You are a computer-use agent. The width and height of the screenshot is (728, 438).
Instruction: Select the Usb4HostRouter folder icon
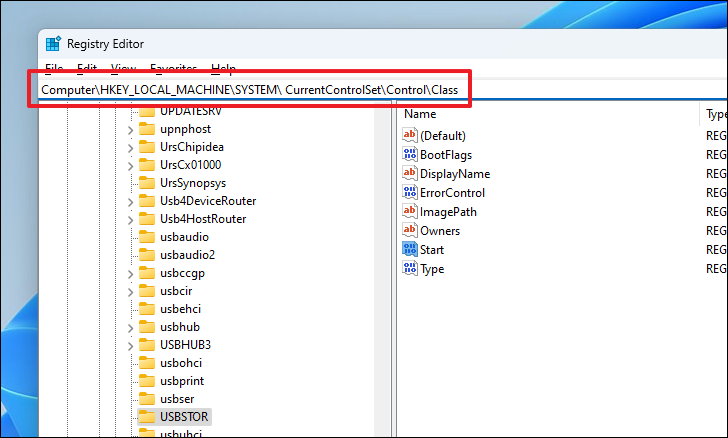[147, 219]
